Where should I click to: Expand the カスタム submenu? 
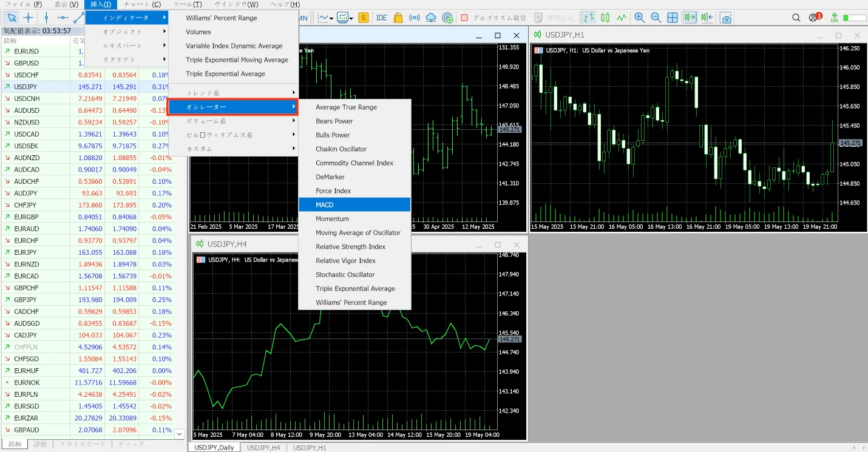[233, 149]
